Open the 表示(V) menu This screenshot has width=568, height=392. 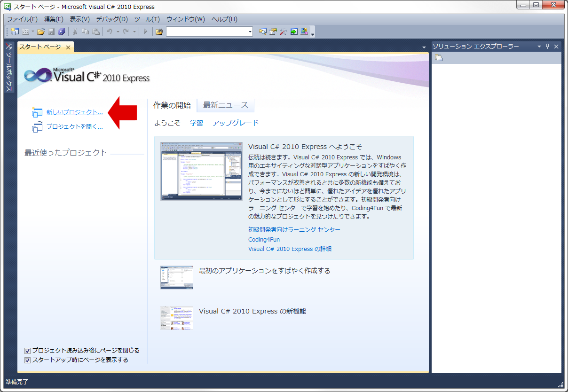pyautogui.click(x=79, y=19)
